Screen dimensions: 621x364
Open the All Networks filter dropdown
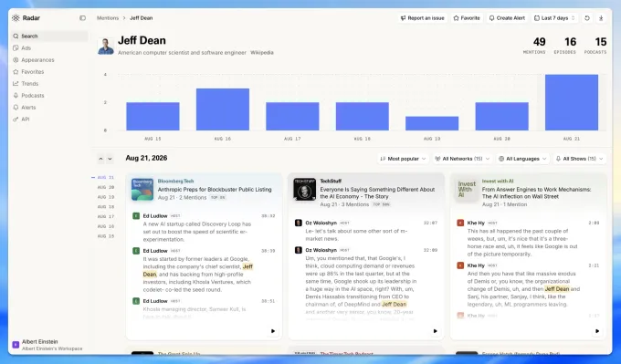point(463,159)
